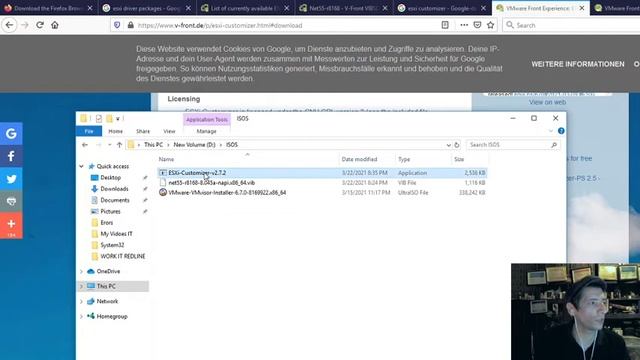This screenshot has width=640, height=360.
Task: Expand the Homegroup tree node
Action: point(81,316)
